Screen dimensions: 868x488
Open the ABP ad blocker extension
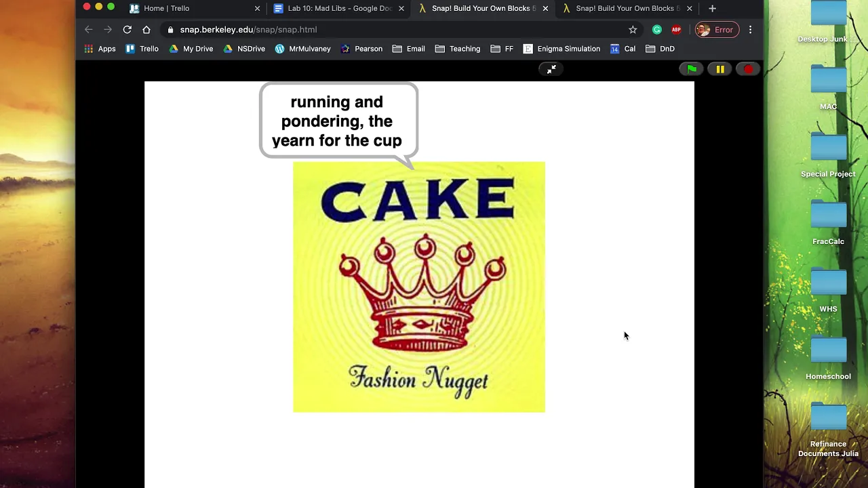[x=676, y=30]
